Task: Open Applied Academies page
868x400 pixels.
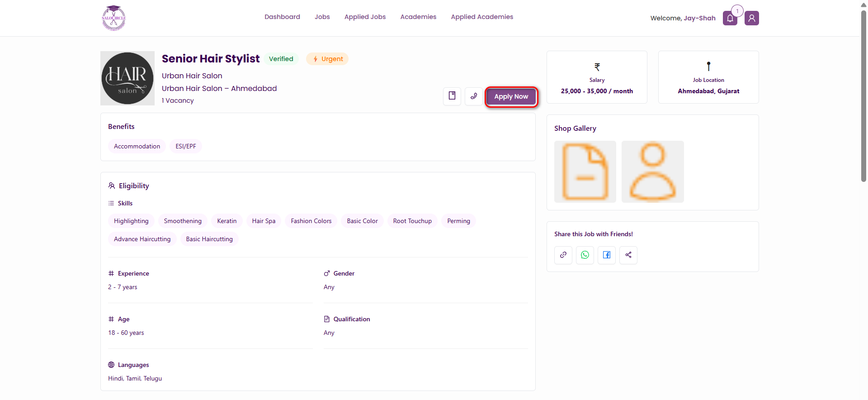Action: [x=482, y=17]
